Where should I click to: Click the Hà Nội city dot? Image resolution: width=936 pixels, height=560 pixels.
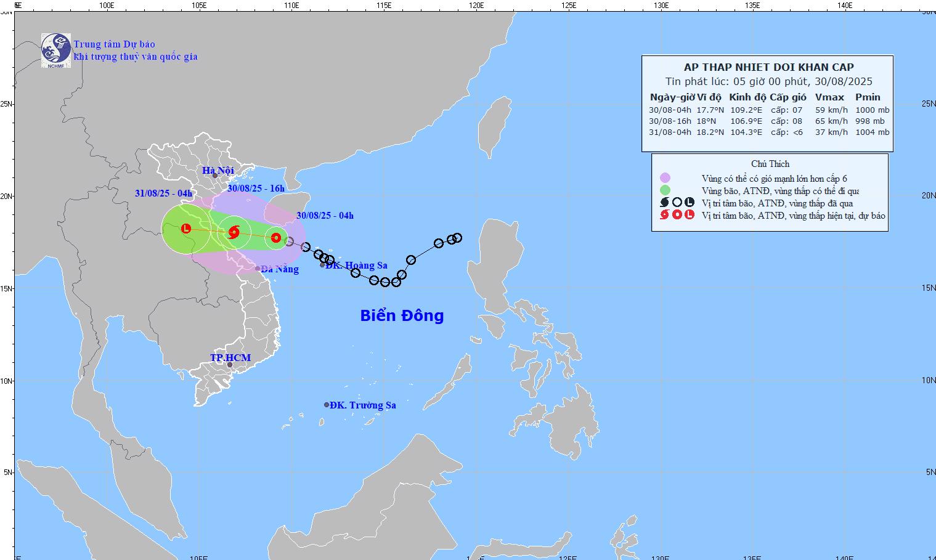(x=215, y=176)
